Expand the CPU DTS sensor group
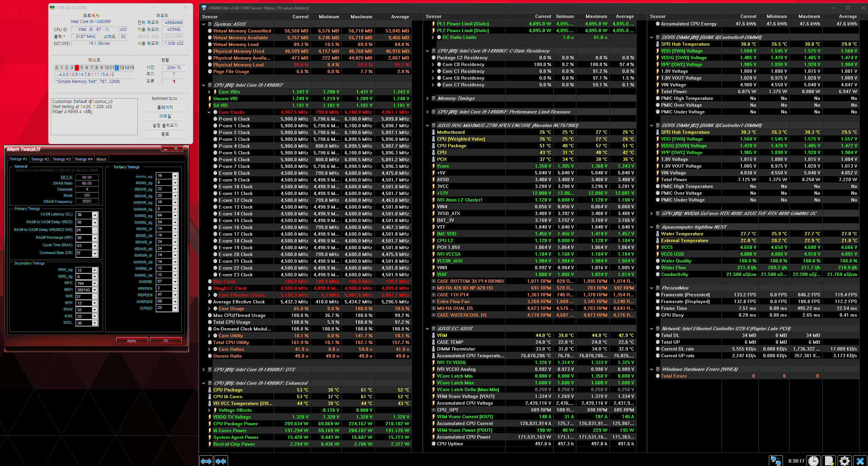 click(204, 369)
